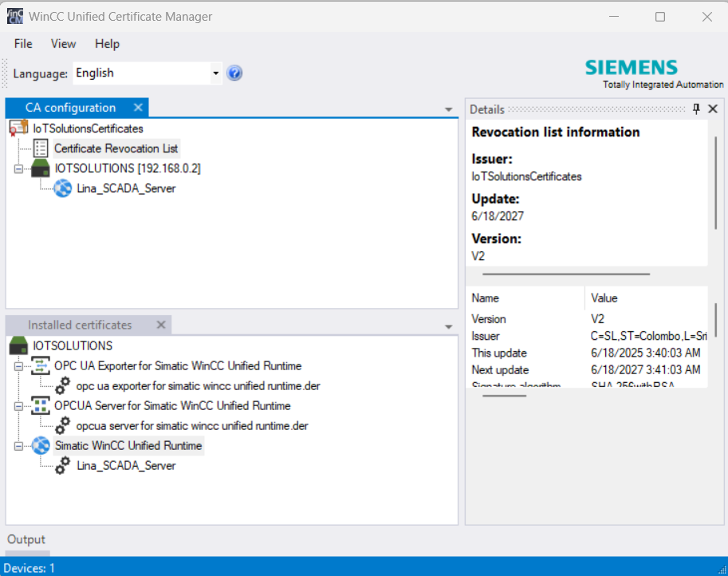Open the Language dropdown
This screenshot has width=728, height=576.
coord(215,73)
